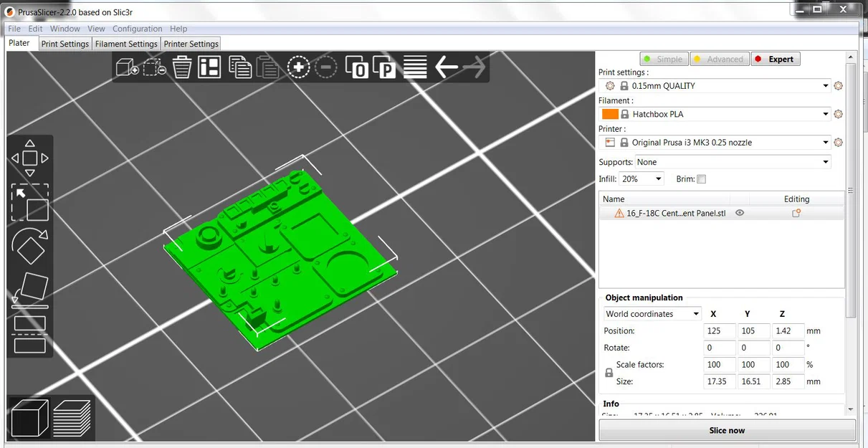Switch to the Printer Settings tab
The width and height of the screenshot is (868, 448).
click(191, 44)
